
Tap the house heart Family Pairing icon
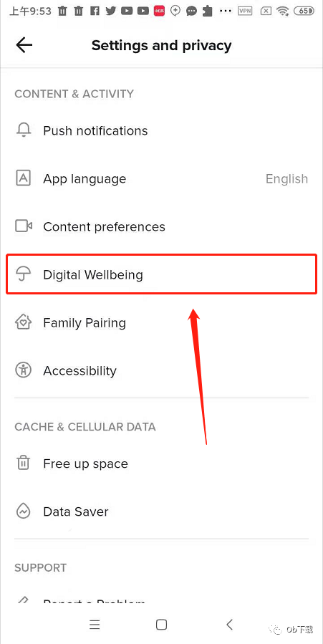(x=24, y=322)
